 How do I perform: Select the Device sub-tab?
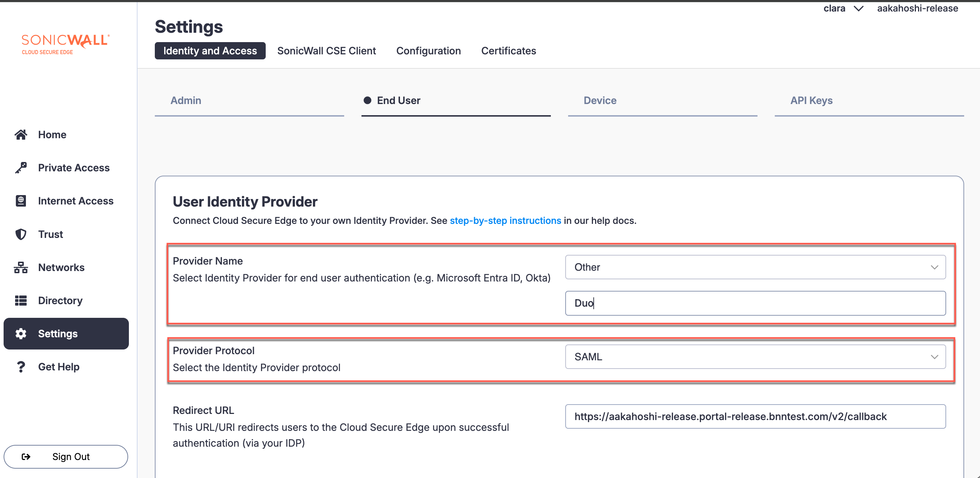(599, 100)
